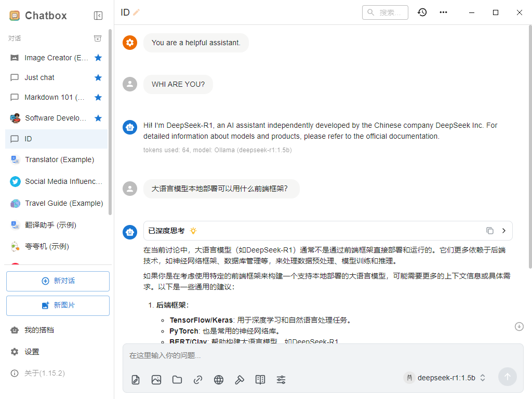This screenshot has width=532, height=399.
Task: Click the sidebar list scrollbar
Action: (x=110, y=122)
